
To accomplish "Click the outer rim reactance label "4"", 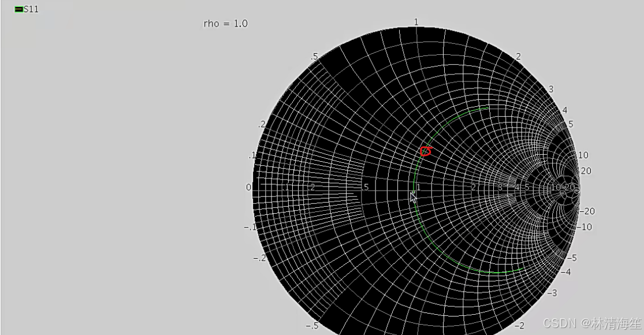I will pyautogui.click(x=565, y=110).
